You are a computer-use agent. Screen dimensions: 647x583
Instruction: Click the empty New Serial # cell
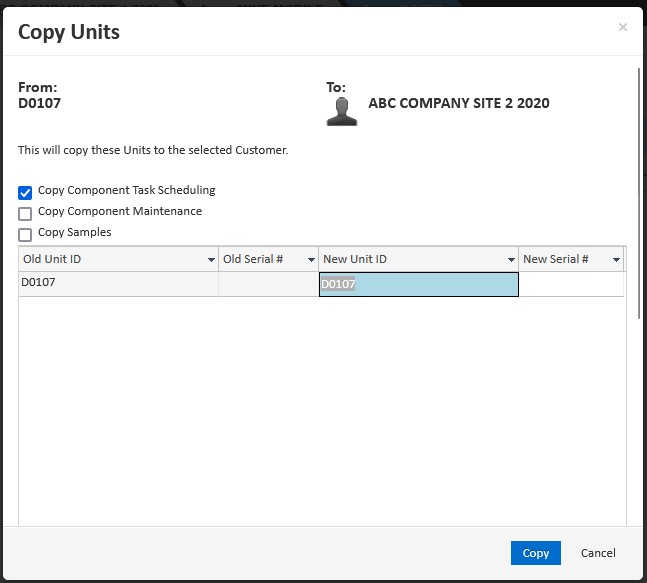coord(570,284)
